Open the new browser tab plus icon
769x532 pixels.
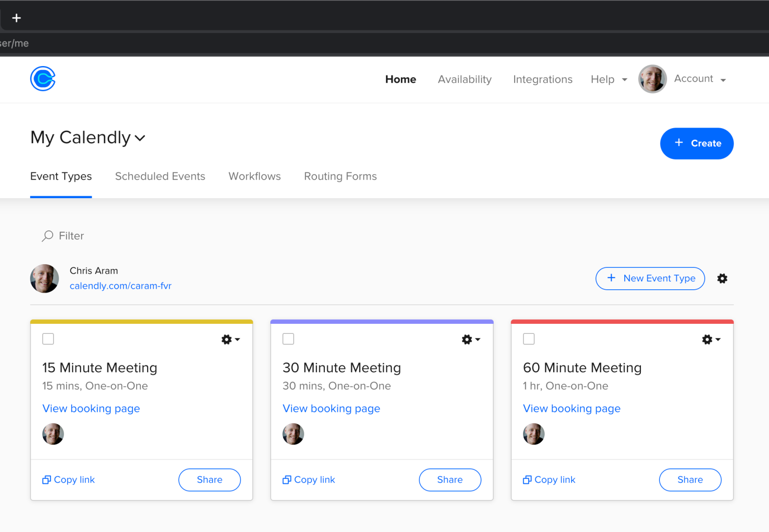pyautogui.click(x=17, y=18)
